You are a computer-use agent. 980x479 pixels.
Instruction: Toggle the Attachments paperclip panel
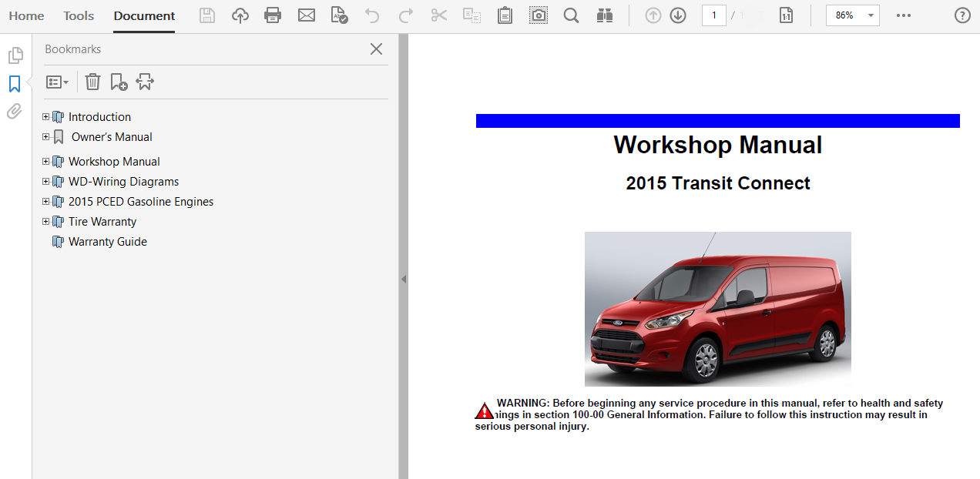coord(15,112)
